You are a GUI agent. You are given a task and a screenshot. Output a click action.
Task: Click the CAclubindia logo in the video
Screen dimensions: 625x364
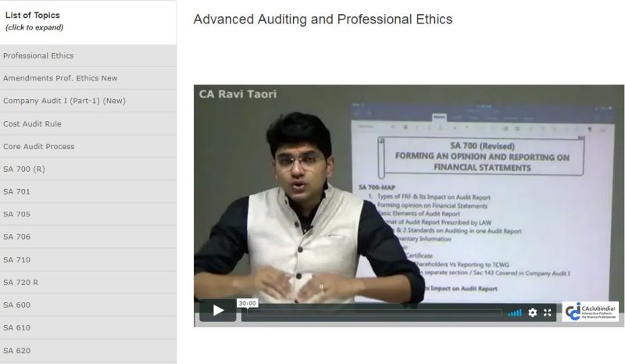click(x=591, y=312)
